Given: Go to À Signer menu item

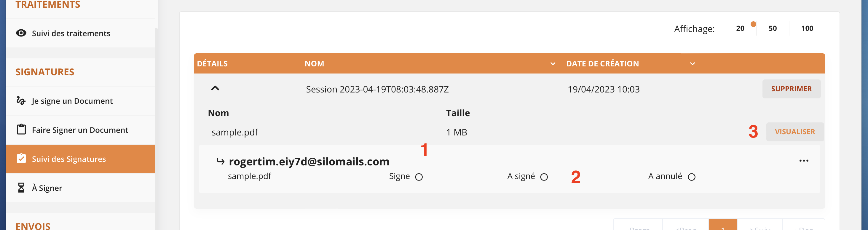Looking at the screenshot, I should (47, 188).
